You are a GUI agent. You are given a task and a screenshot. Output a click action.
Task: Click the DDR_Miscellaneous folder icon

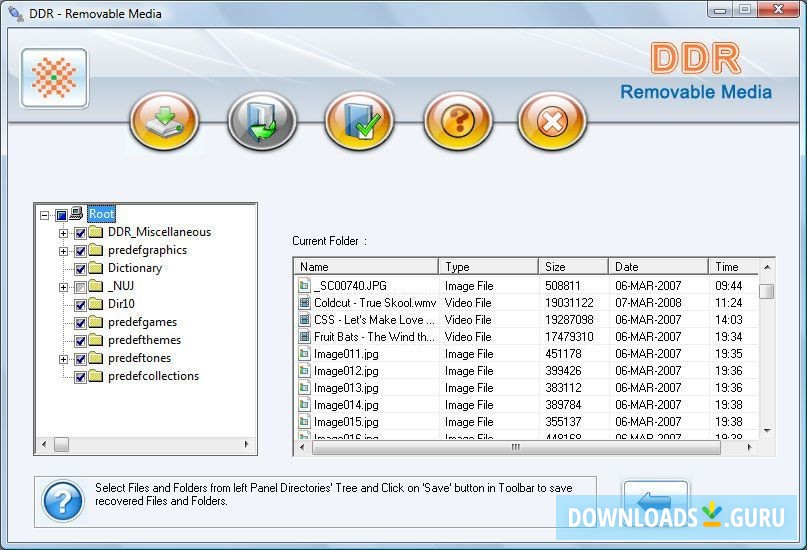tap(96, 232)
